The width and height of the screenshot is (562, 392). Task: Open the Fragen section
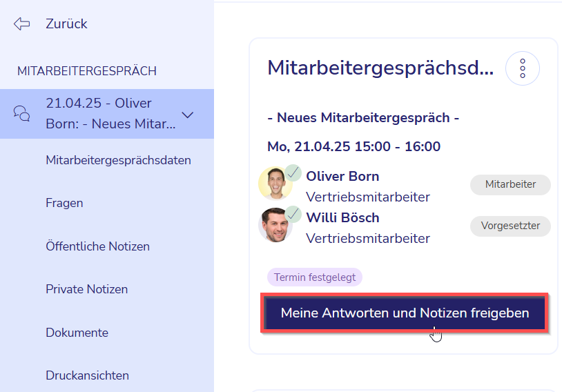(64, 203)
